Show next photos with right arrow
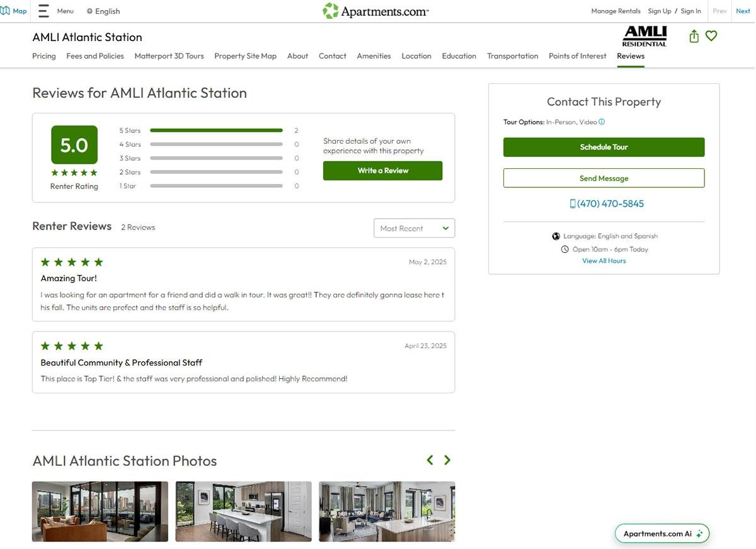 click(447, 460)
